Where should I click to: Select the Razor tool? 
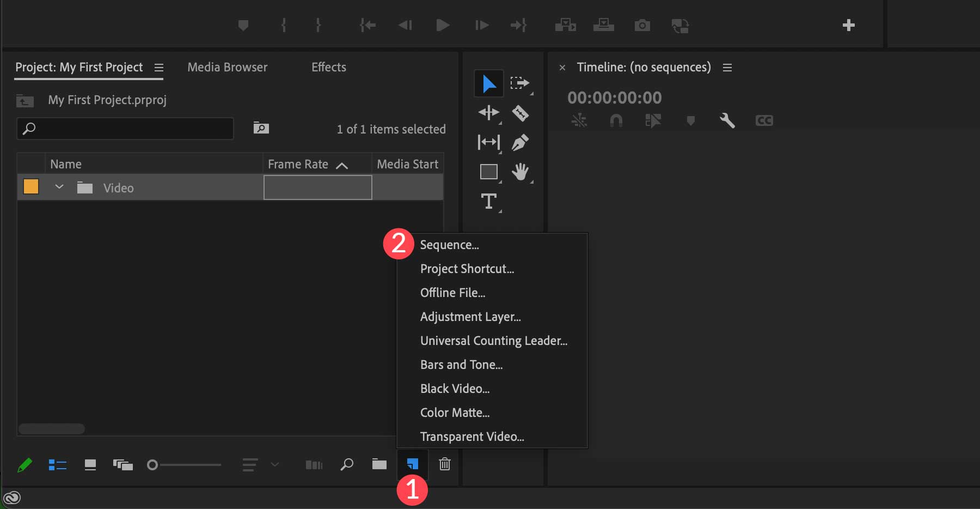click(x=520, y=113)
